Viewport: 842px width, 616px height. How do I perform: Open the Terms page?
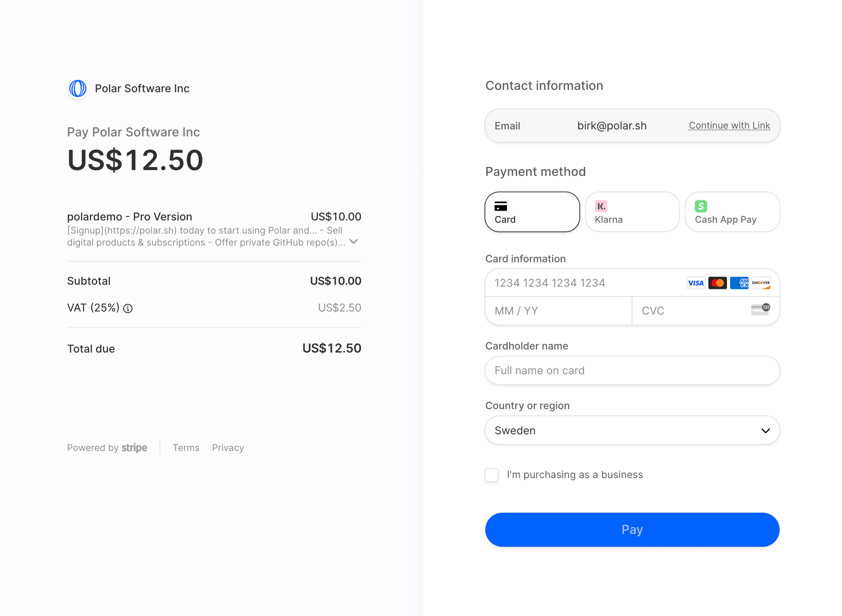[x=186, y=447]
